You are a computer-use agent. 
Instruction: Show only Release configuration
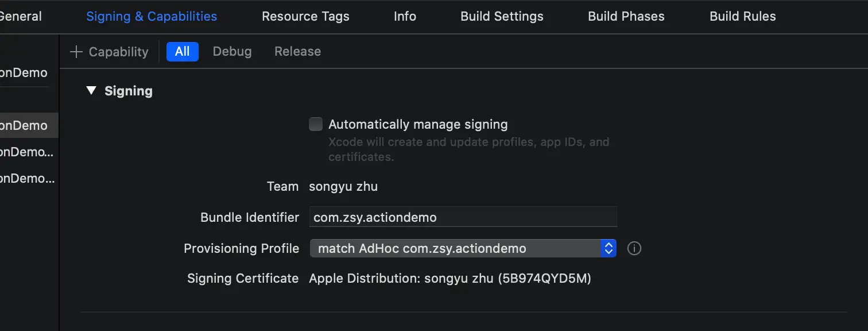pos(297,51)
